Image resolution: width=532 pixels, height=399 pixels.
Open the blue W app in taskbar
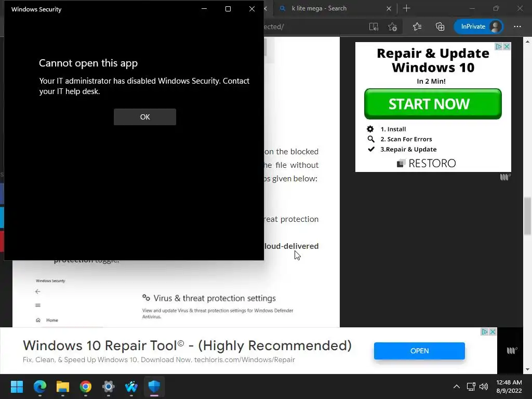coord(131,387)
